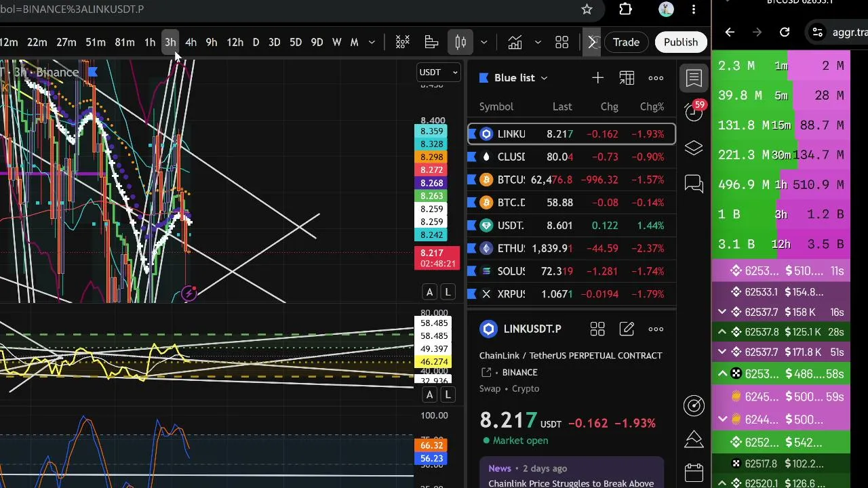The width and height of the screenshot is (868, 488).
Task: Open the Pine stacked-triangles sidebar icon
Action: [694, 439]
